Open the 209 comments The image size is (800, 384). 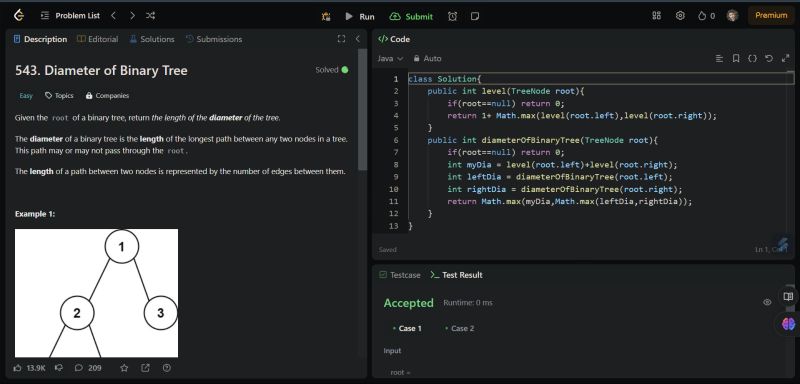tap(88, 368)
